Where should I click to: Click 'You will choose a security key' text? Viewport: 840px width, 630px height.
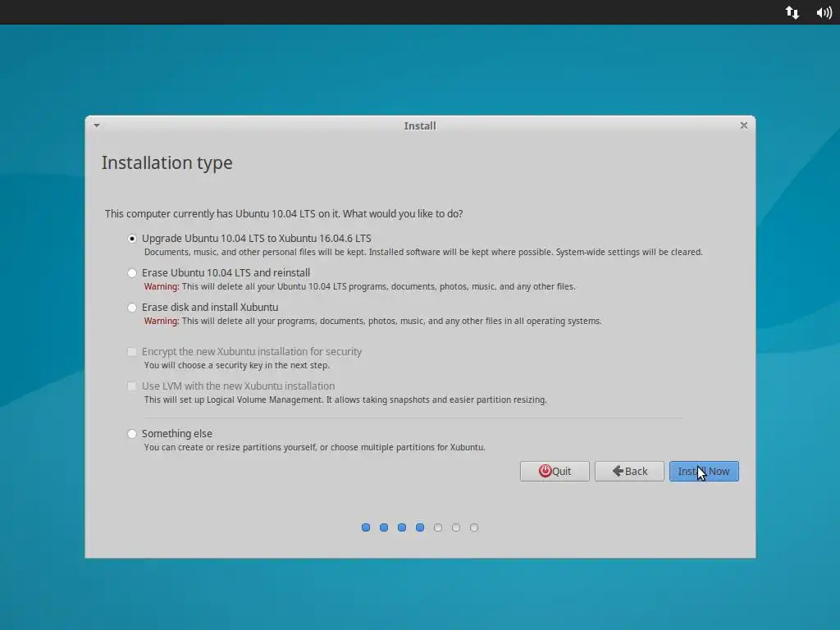coord(237,365)
